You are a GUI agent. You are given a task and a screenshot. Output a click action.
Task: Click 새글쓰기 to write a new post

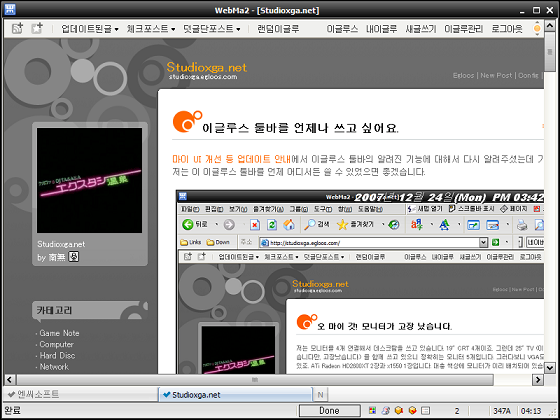click(x=421, y=29)
